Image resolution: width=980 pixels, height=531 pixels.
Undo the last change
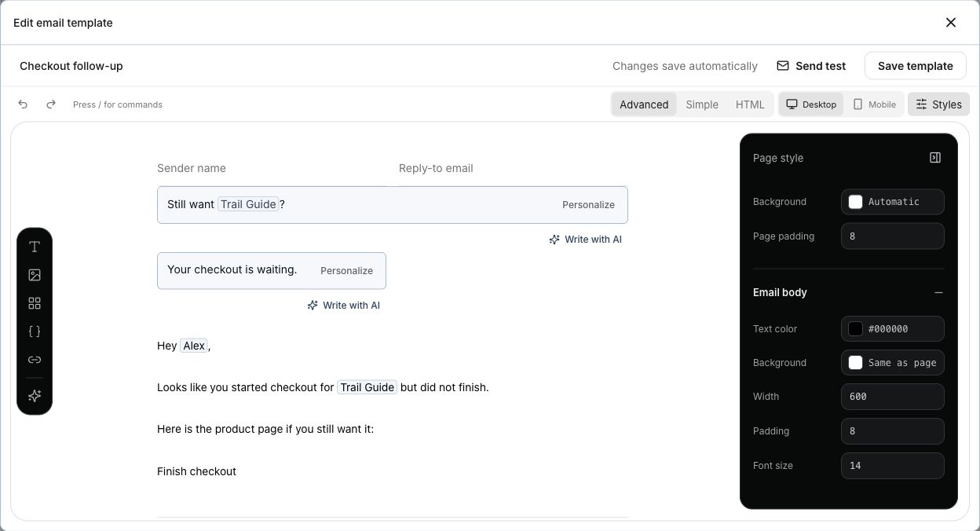pyautogui.click(x=23, y=104)
